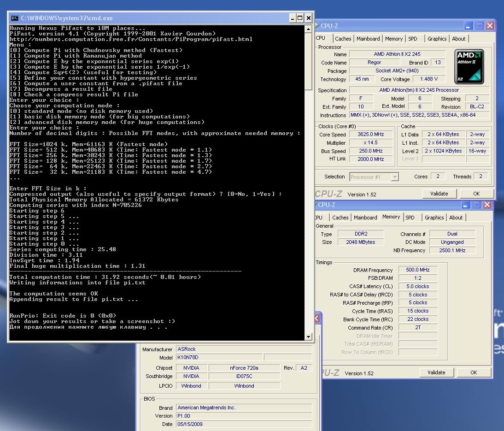
Task: Close the top CPU-Z window
Action: [x=490, y=25]
